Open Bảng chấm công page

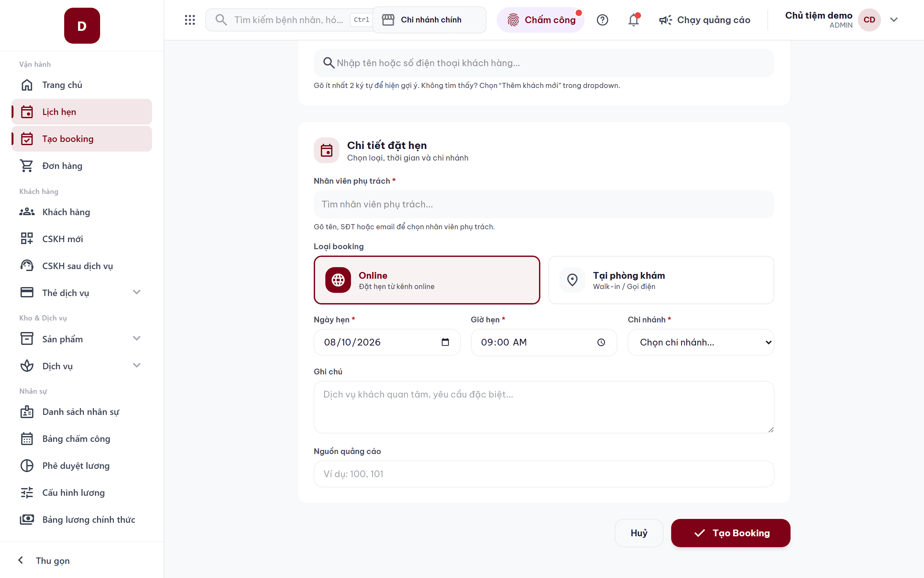82,439
